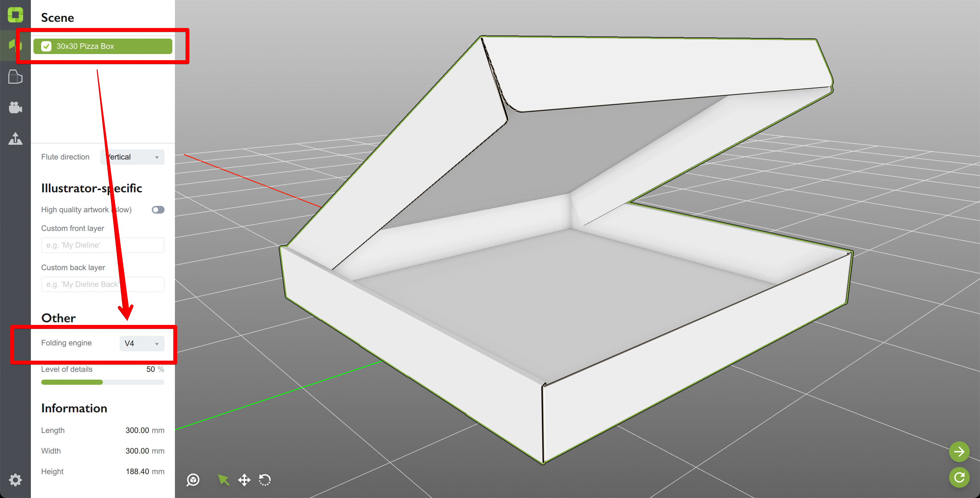Open the Folding engine V4 dropdown

click(x=141, y=343)
